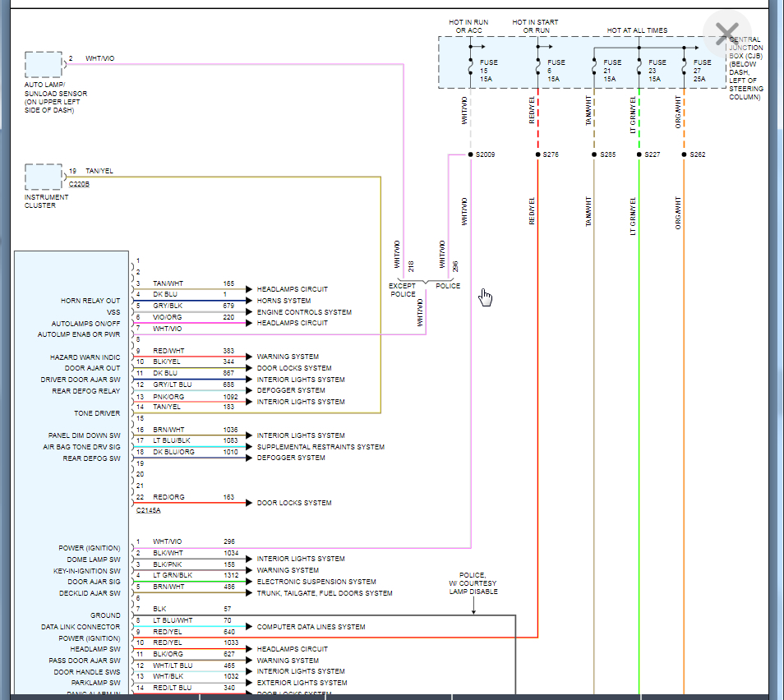Click 'EXTERIOR LIGHTS SYSTEM' text
784x700 pixels.
pyautogui.click(x=302, y=683)
